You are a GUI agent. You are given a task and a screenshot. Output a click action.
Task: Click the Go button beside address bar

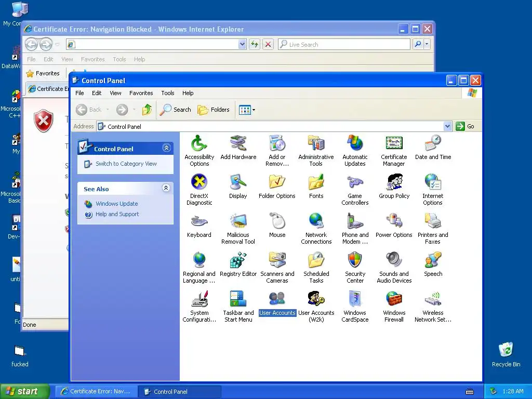click(465, 126)
